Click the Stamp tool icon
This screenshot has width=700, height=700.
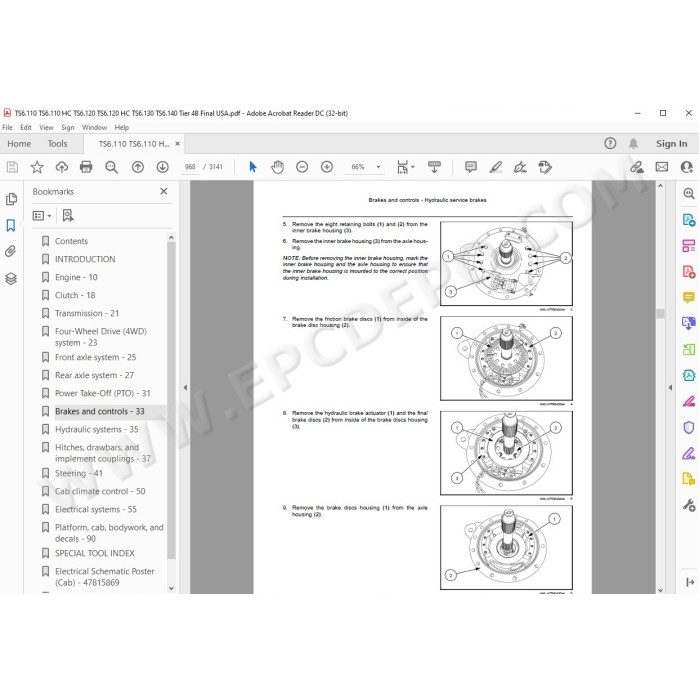coord(545,167)
